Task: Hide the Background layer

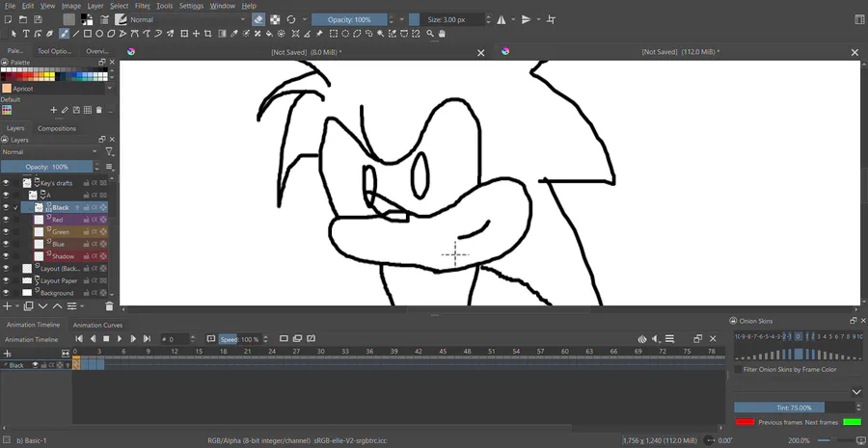Action: point(6,293)
